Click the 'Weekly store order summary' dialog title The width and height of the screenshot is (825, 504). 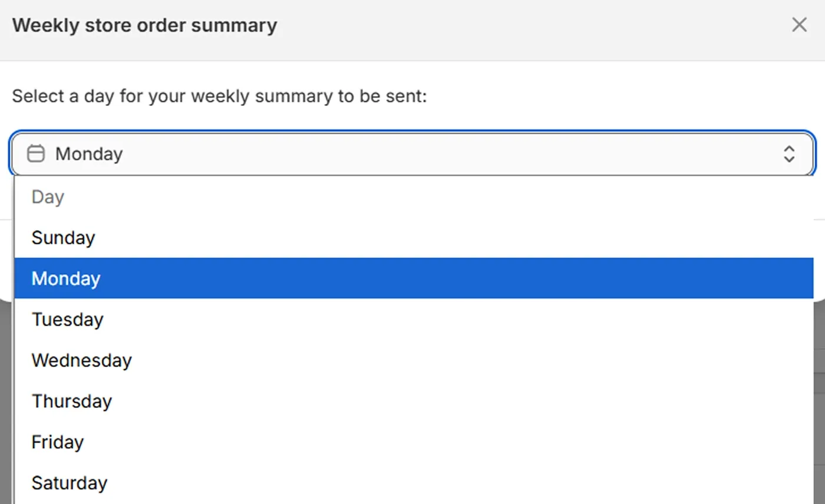click(144, 26)
